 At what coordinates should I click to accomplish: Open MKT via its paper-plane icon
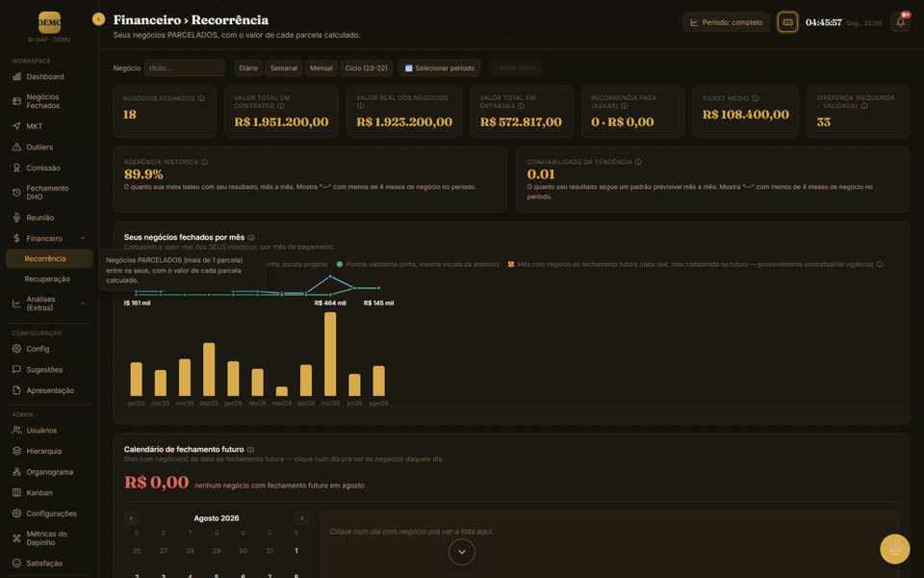pyautogui.click(x=16, y=126)
